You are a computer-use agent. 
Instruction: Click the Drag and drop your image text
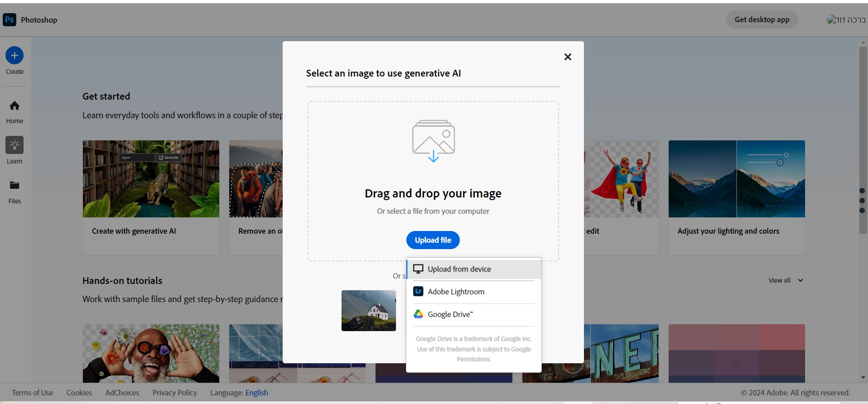pyautogui.click(x=433, y=193)
